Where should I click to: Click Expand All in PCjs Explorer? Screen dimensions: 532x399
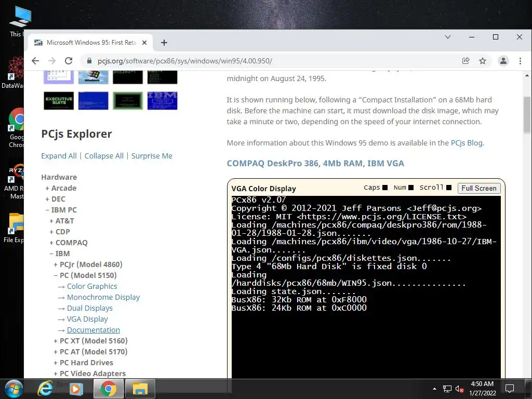pyautogui.click(x=59, y=156)
